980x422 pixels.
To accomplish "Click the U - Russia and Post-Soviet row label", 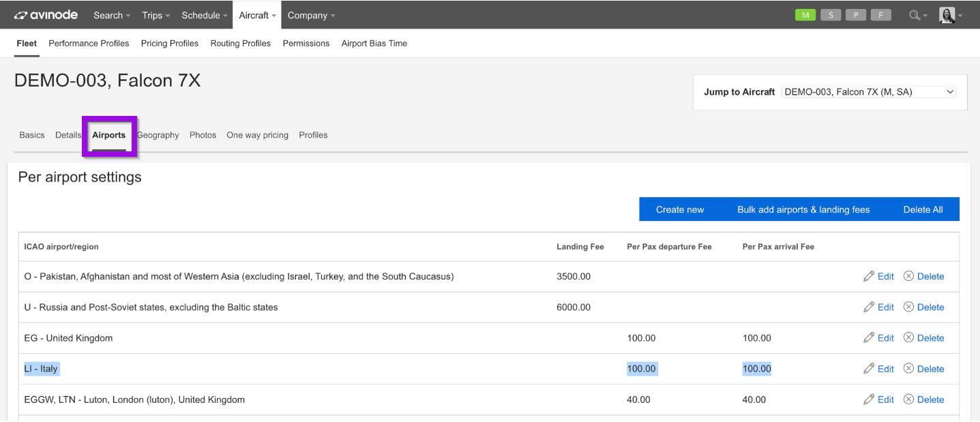I will (x=151, y=307).
